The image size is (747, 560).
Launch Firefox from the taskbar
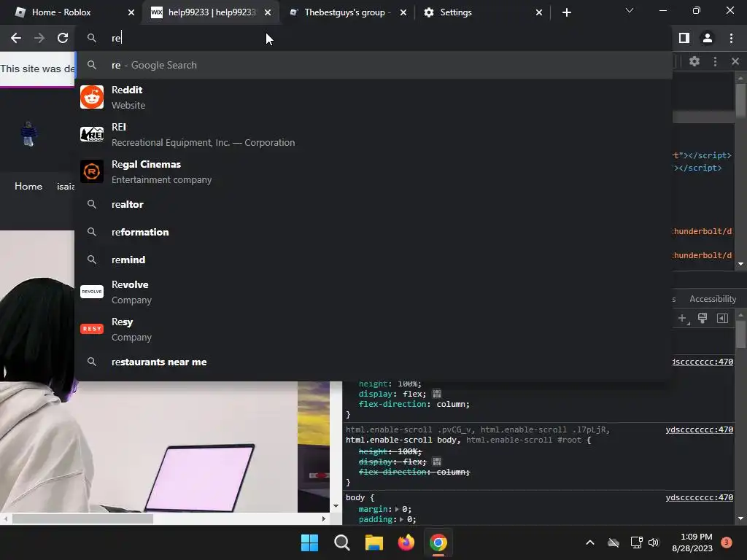(x=406, y=542)
